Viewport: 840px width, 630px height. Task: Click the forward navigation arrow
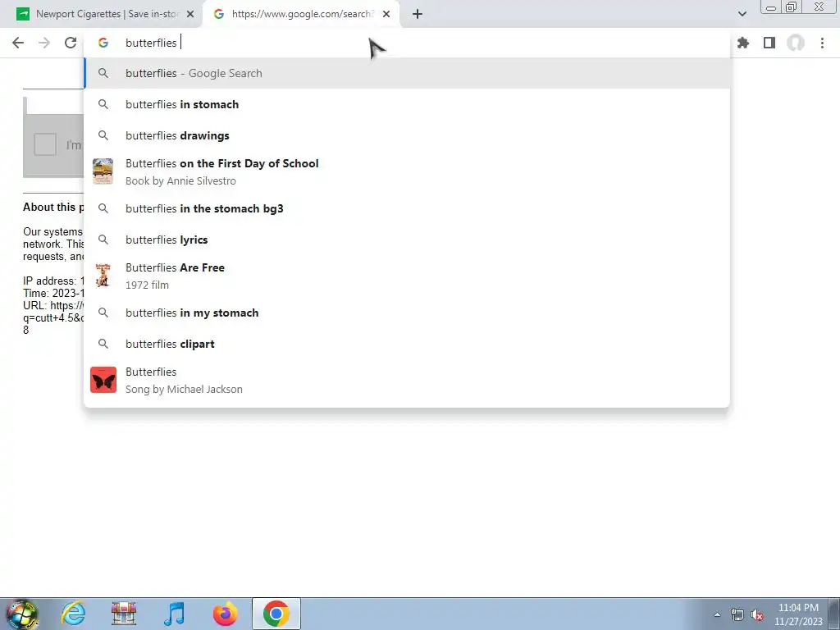click(x=44, y=43)
